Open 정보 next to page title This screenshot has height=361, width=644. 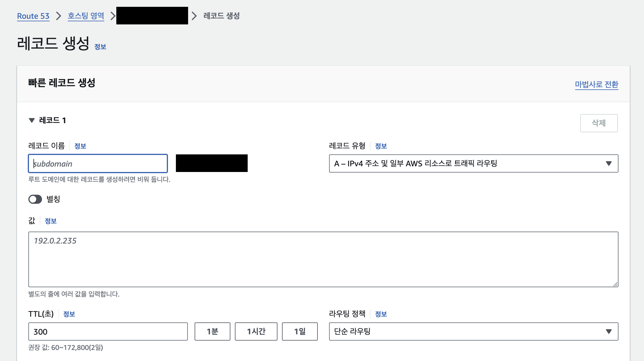(x=100, y=47)
